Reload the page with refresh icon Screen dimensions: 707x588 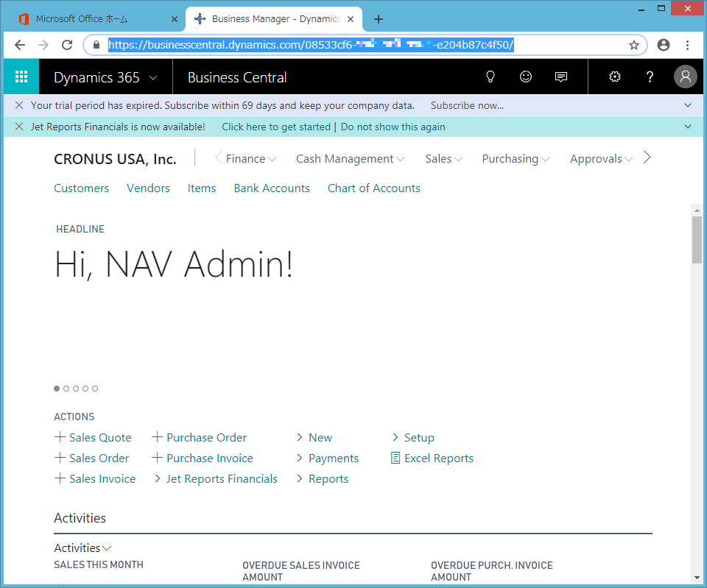[67, 45]
